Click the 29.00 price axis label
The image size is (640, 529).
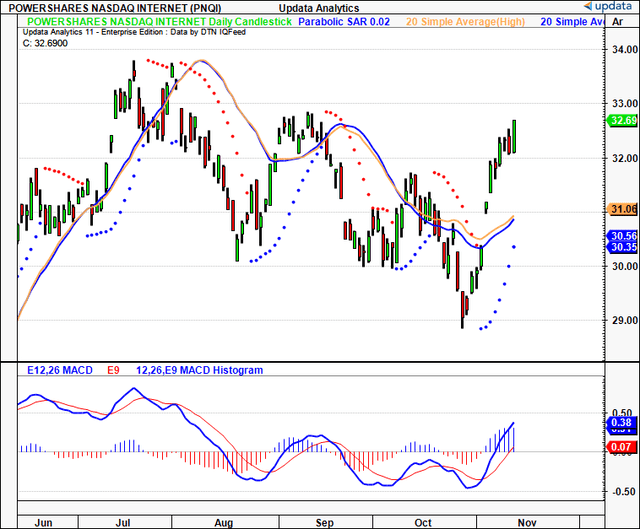pos(624,320)
